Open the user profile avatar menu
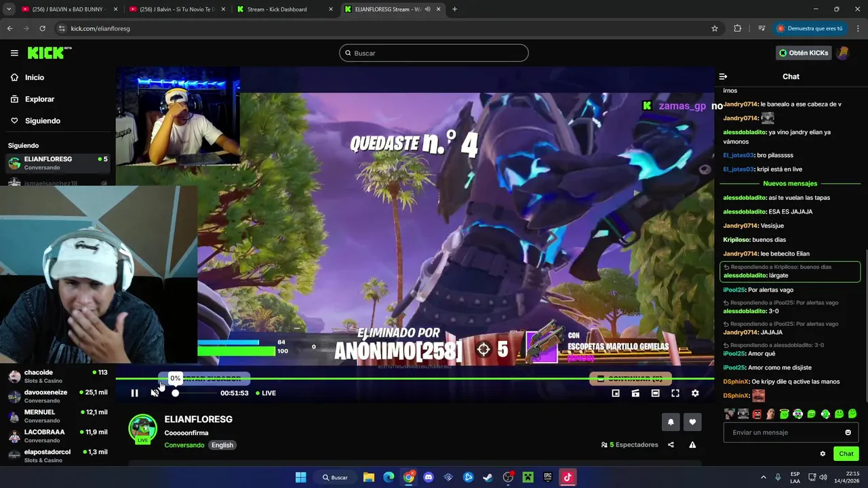The image size is (868, 488). tap(843, 53)
